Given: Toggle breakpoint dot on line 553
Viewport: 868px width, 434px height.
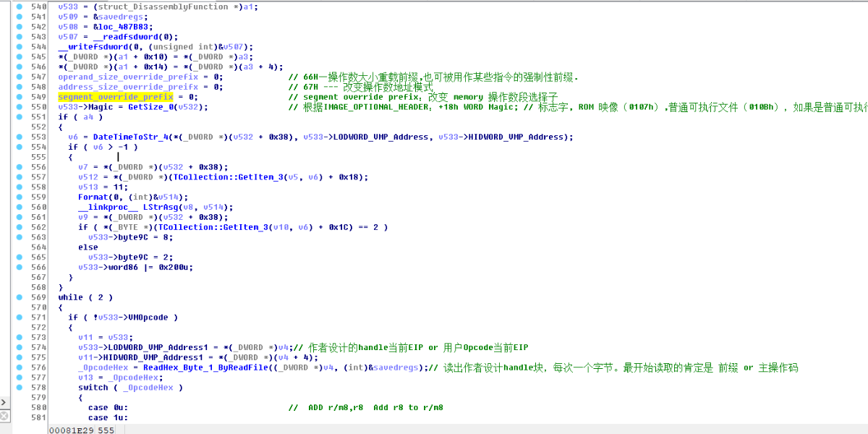Looking at the screenshot, I should point(19,137).
